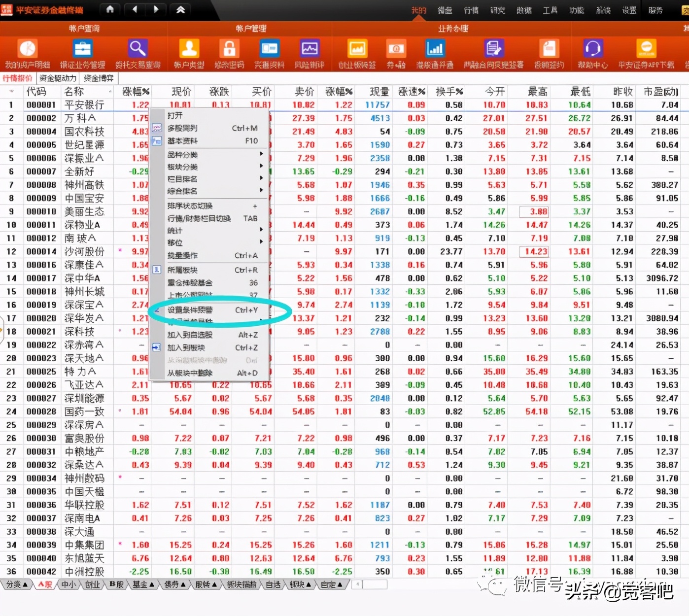Open the 基金 tab dropdown arrow

click(x=152, y=584)
